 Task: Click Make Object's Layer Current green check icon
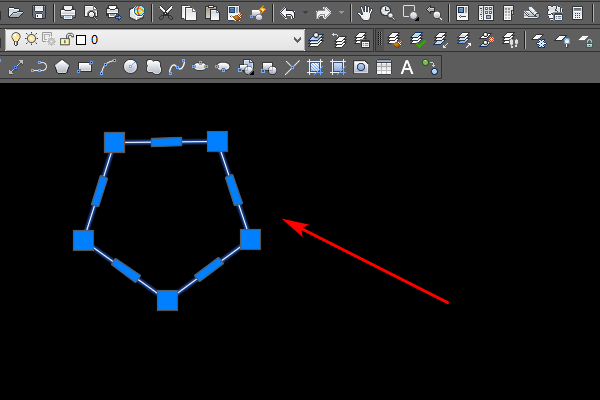click(417, 40)
